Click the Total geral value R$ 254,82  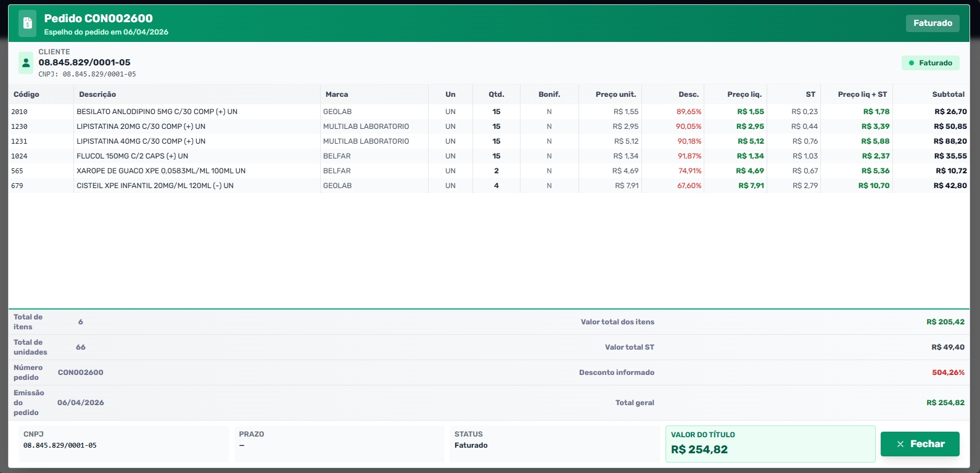[945, 403]
